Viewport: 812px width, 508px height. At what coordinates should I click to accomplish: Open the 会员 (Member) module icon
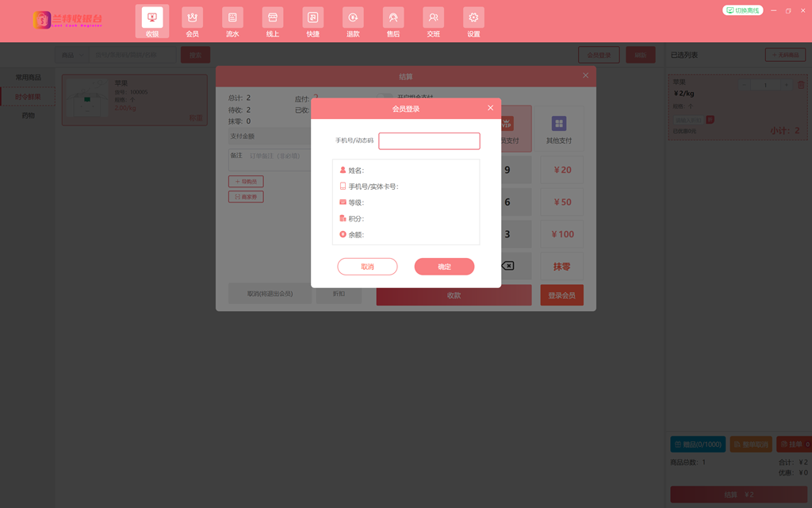tap(192, 18)
